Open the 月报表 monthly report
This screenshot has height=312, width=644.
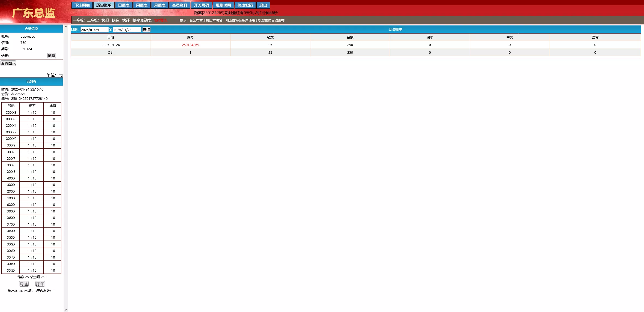click(160, 5)
